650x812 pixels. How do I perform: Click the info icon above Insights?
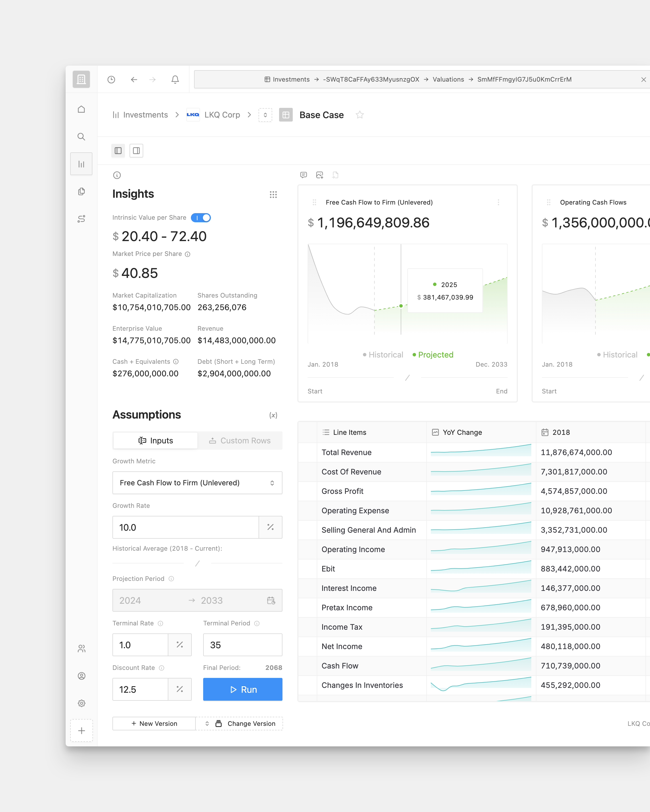(x=117, y=175)
